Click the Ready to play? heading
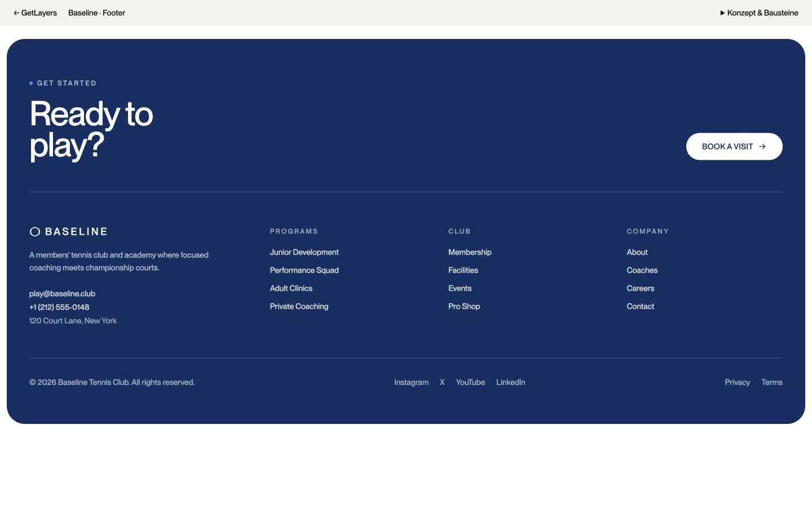The image size is (812, 508). pos(91,130)
